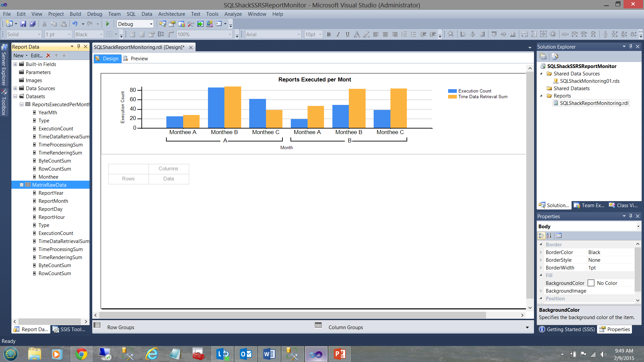
Task: Open PowerPoint from the taskbar
Action: (339, 354)
